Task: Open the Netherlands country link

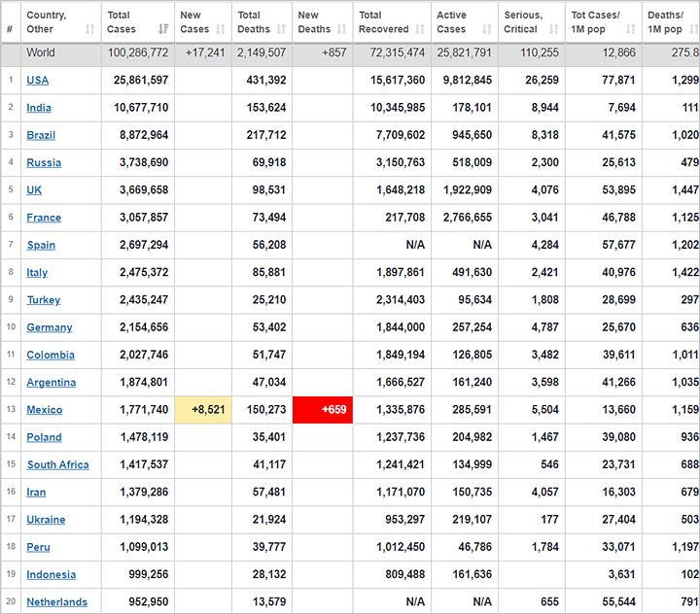Action: point(56,602)
